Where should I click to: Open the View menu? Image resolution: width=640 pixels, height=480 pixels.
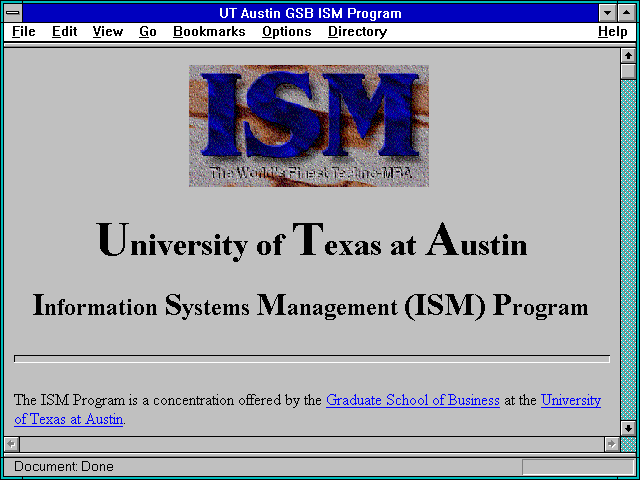click(x=107, y=31)
